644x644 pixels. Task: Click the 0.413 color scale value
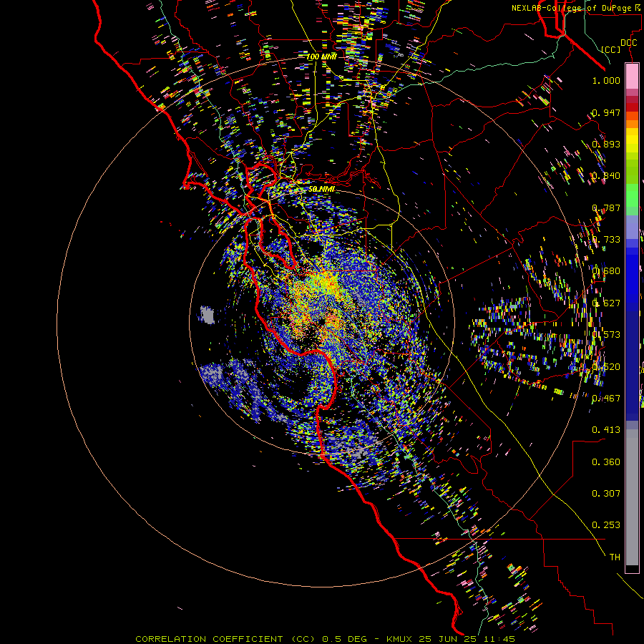[x=606, y=429]
